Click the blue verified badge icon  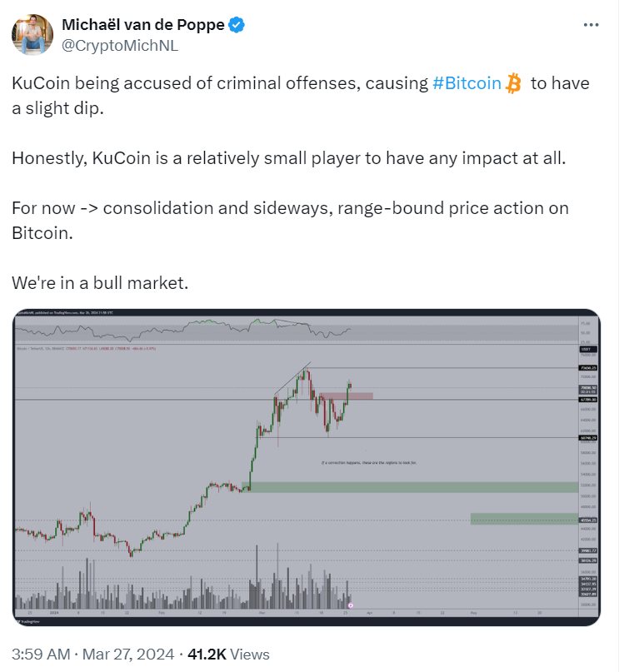click(x=237, y=25)
